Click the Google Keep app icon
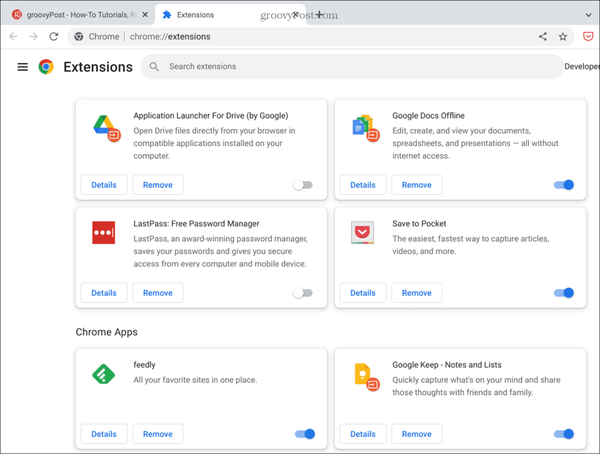Viewport: 600px width, 454px height. (364, 376)
